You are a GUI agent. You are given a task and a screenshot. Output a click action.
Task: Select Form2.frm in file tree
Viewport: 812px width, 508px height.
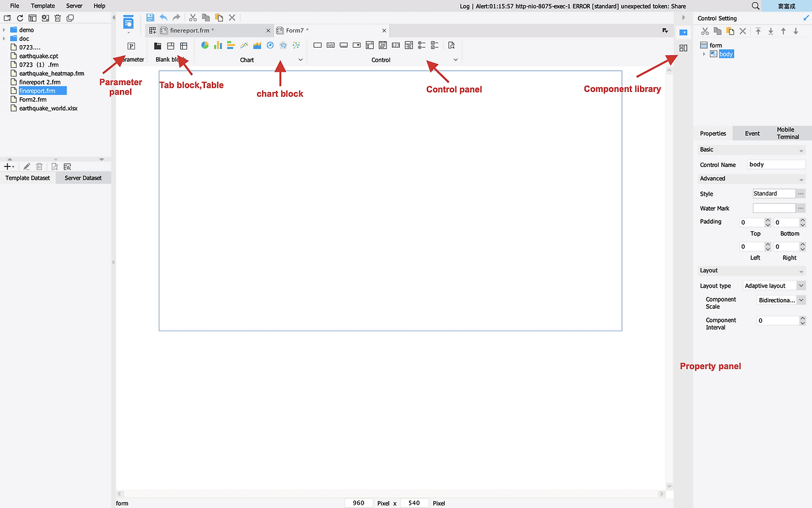32,100
